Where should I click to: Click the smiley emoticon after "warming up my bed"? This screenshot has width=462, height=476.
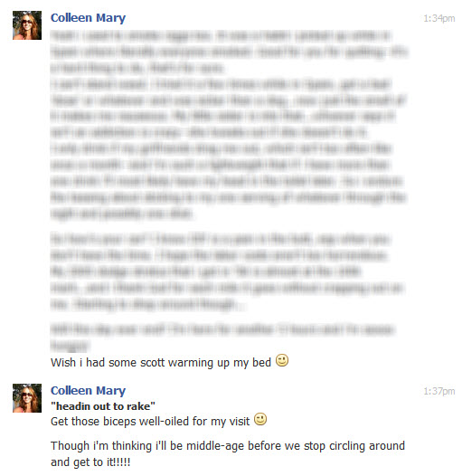282,360
